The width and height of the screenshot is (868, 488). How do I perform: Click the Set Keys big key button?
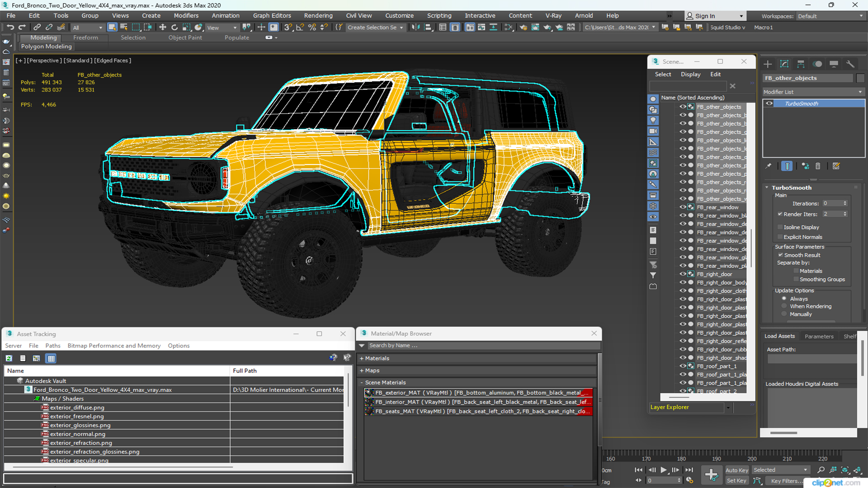tap(711, 474)
